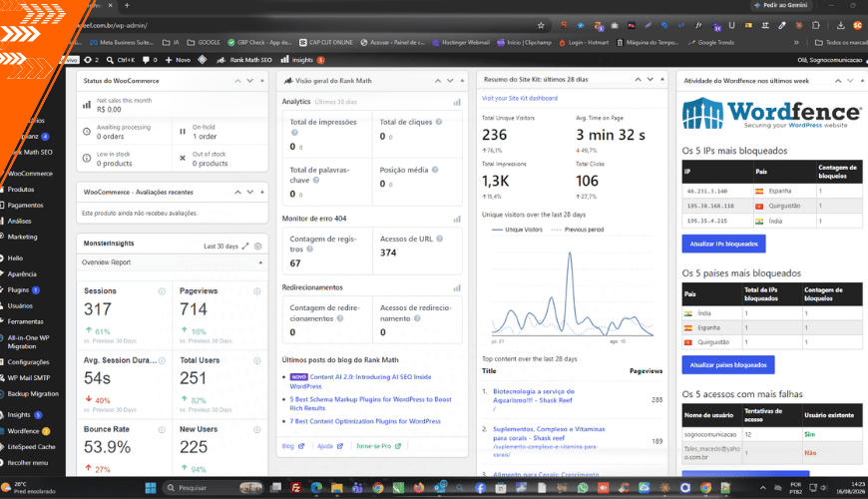Move Atividade do Wordfence panel up
The width and height of the screenshot is (868, 499).
click(x=837, y=81)
